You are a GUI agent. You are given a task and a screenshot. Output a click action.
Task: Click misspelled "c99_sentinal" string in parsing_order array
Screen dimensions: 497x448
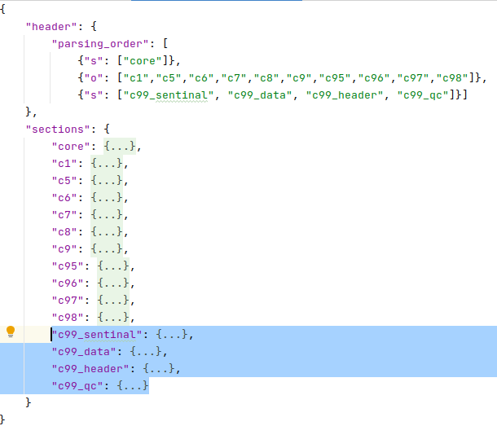tap(169, 95)
